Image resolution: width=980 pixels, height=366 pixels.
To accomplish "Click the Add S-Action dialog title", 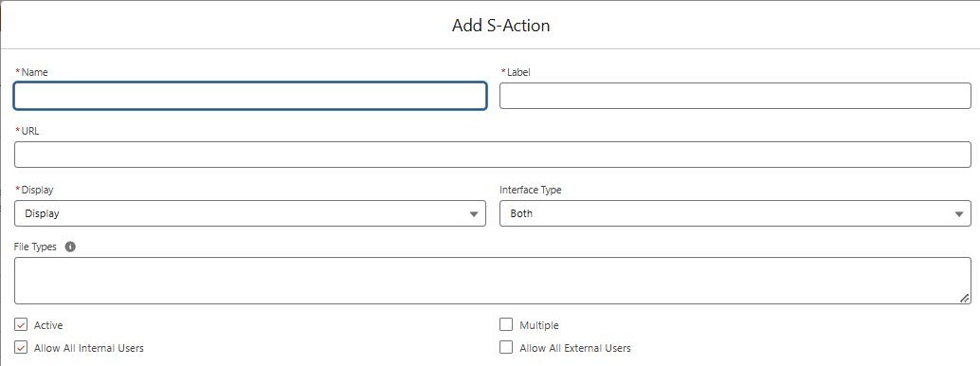I will (501, 26).
